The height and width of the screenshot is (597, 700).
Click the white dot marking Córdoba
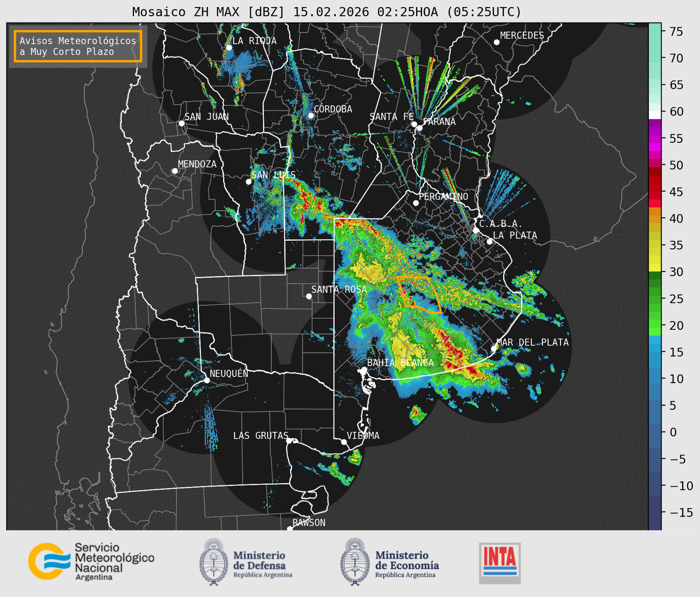310,115
